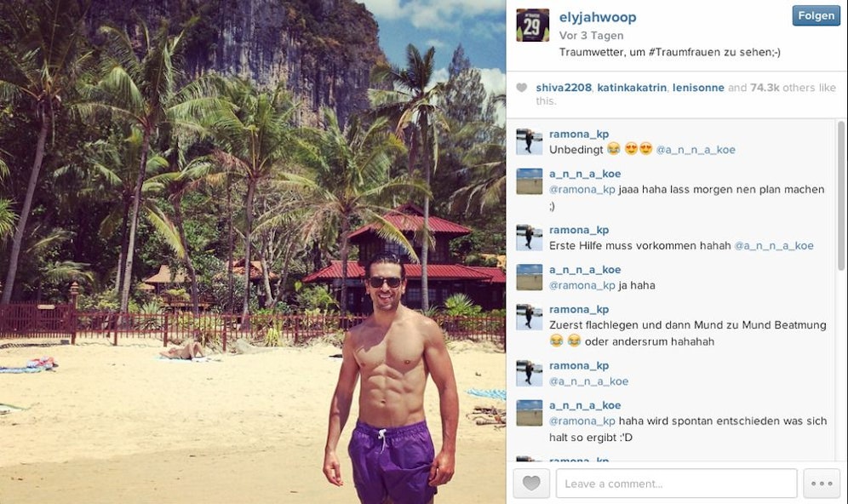Open lenisonne's profile from the likes list

[x=698, y=88]
